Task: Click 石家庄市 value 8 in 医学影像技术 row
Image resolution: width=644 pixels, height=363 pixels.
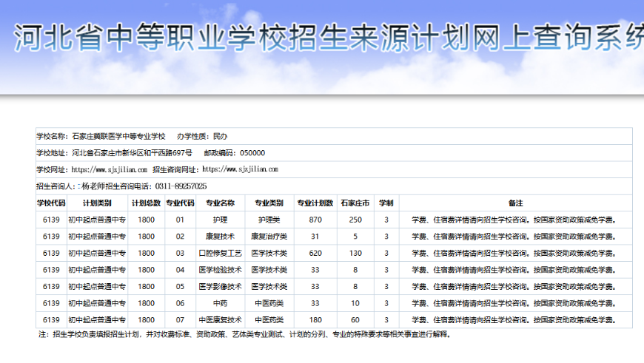Action: (355, 287)
